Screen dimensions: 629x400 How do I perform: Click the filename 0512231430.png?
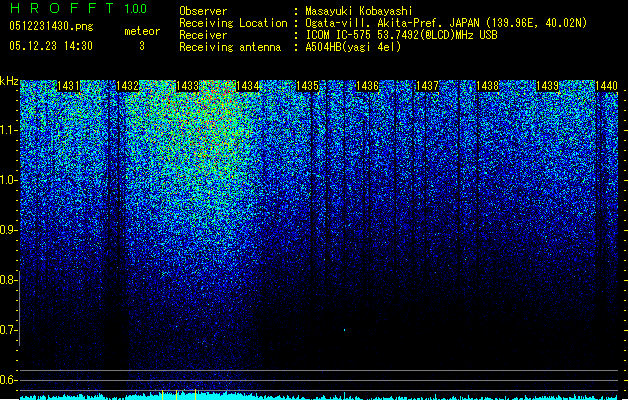51,26
